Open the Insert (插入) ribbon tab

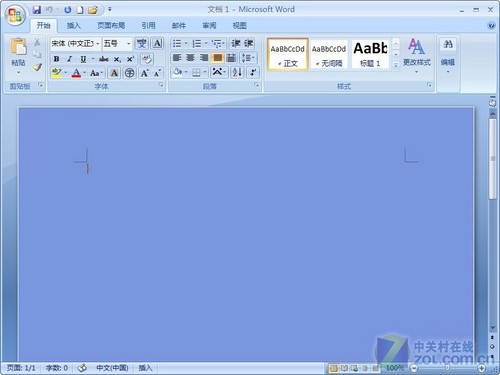(x=74, y=25)
